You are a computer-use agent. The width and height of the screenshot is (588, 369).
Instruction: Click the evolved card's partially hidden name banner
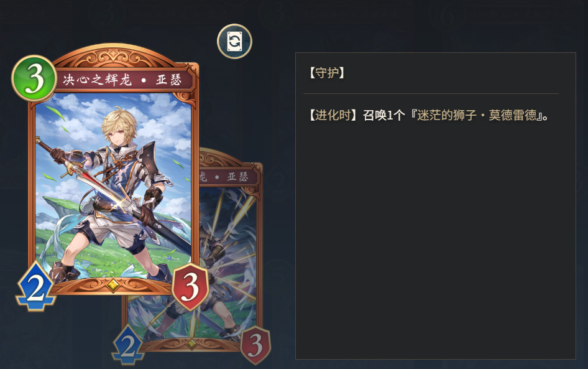(229, 177)
